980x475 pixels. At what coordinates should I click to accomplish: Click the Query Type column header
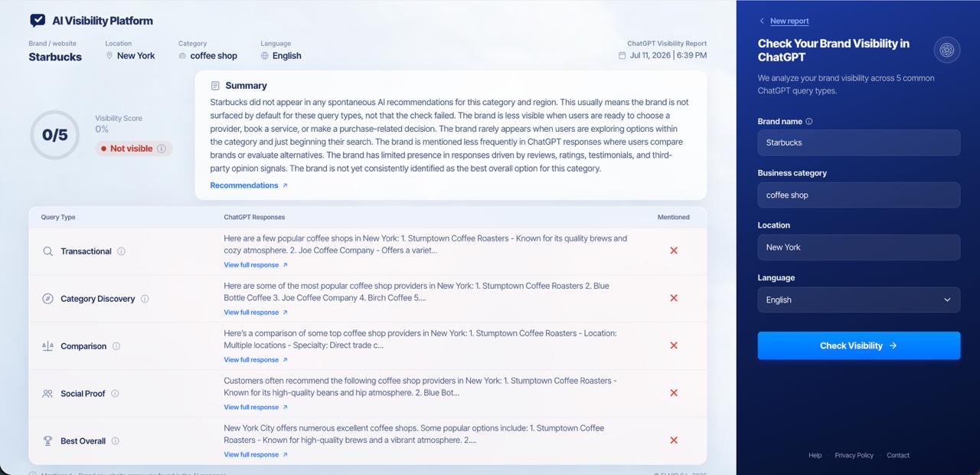[x=58, y=218]
